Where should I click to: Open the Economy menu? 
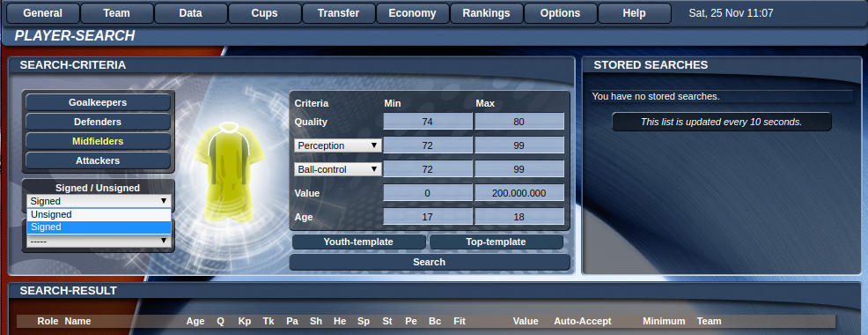coord(412,13)
